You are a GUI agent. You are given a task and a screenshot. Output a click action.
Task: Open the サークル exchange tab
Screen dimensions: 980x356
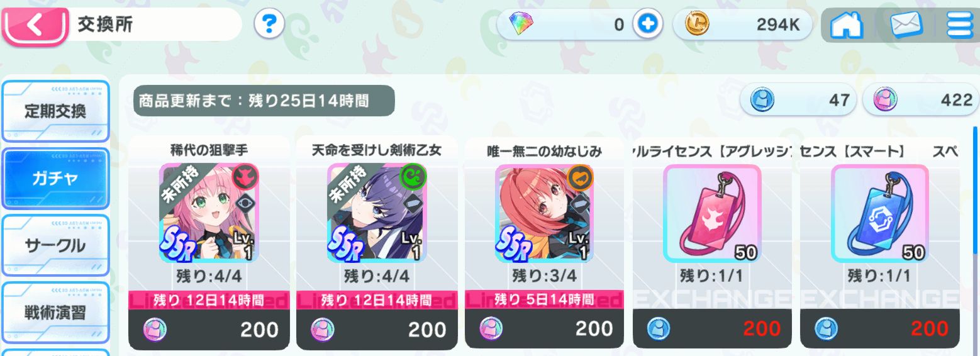[55, 246]
